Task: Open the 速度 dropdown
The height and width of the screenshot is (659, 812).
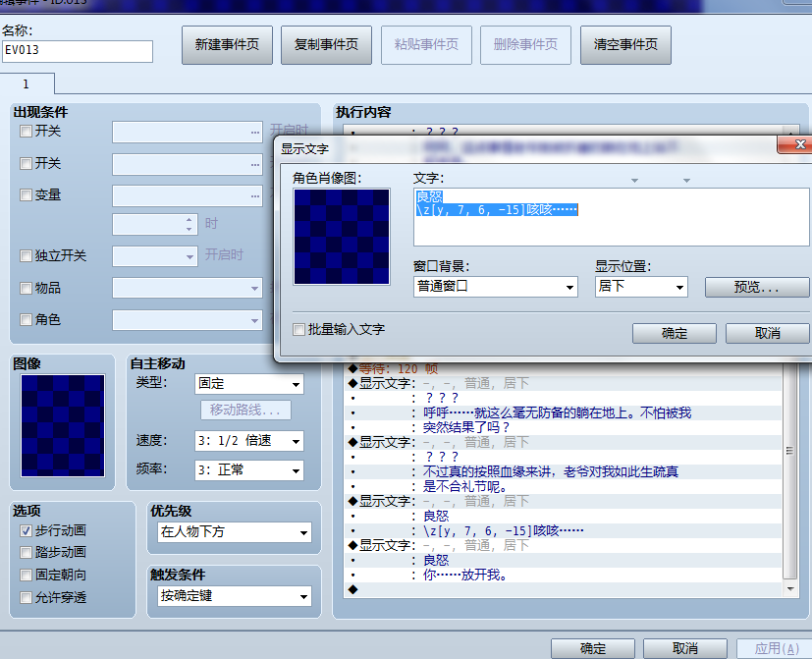Action: pyautogui.click(x=249, y=441)
